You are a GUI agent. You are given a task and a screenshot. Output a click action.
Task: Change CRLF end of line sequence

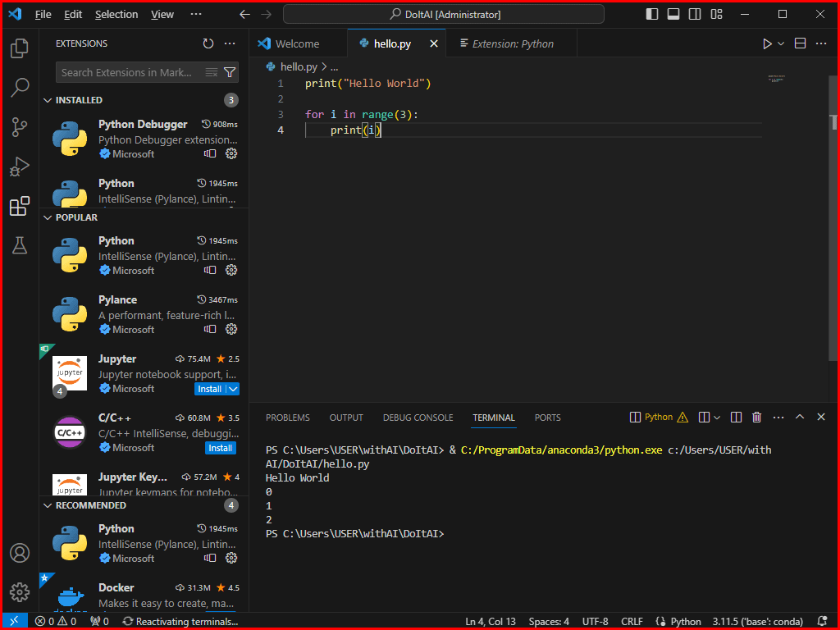(632, 622)
